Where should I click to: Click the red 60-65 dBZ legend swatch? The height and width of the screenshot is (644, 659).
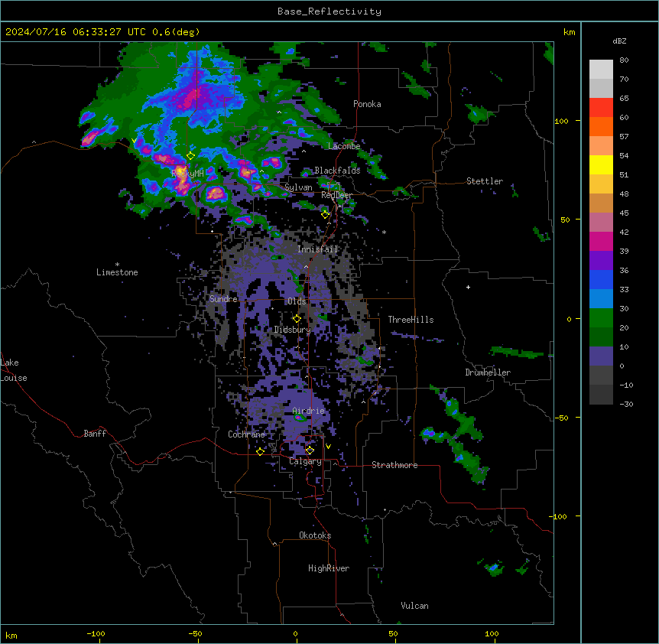pyautogui.click(x=601, y=108)
